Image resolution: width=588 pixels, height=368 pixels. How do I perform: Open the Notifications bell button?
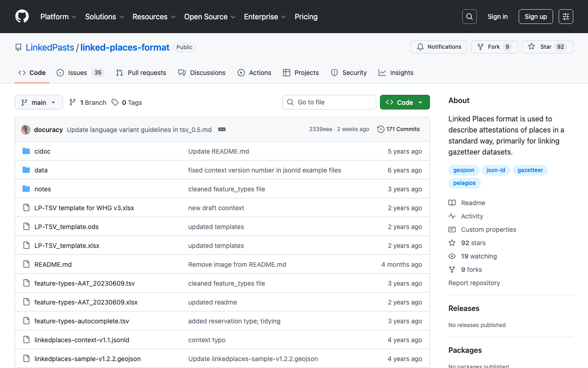point(439,47)
